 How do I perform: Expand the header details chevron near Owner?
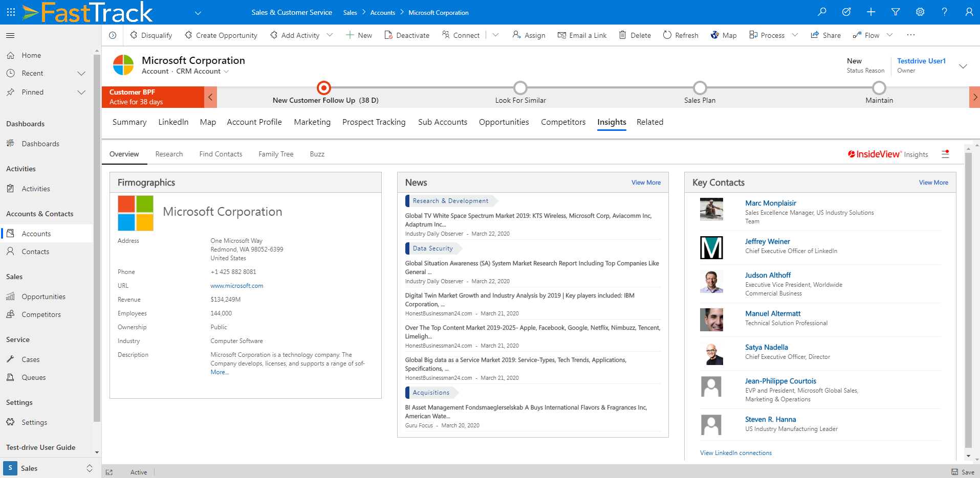pos(963,66)
